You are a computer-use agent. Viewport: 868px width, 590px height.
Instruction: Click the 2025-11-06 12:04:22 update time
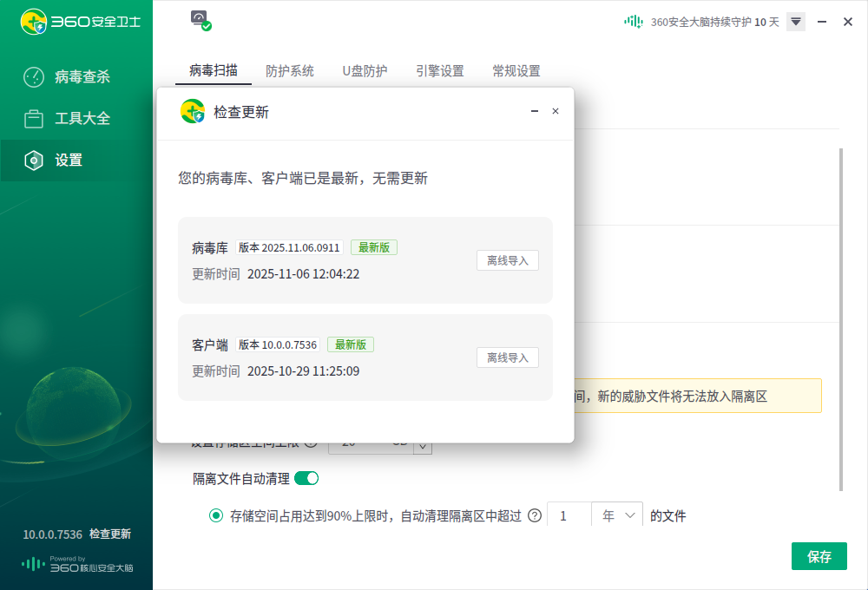pos(303,274)
